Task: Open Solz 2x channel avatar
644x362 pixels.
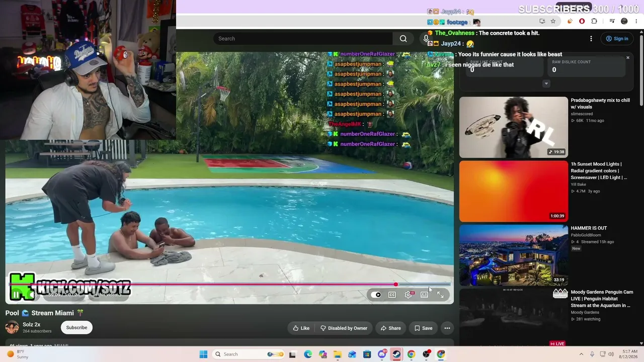Action: 12,328
